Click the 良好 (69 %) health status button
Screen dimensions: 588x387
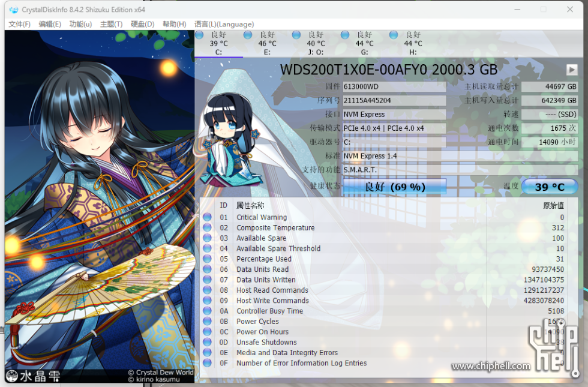coord(395,187)
